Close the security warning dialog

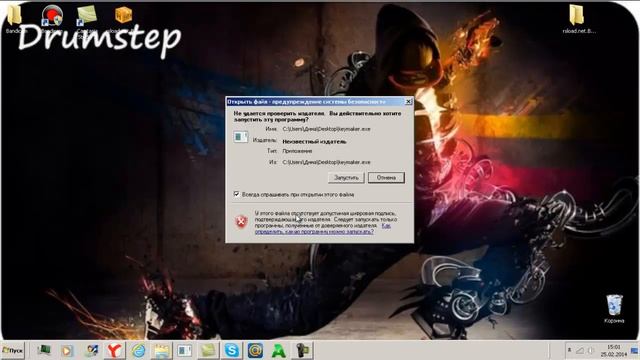click(408, 102)
